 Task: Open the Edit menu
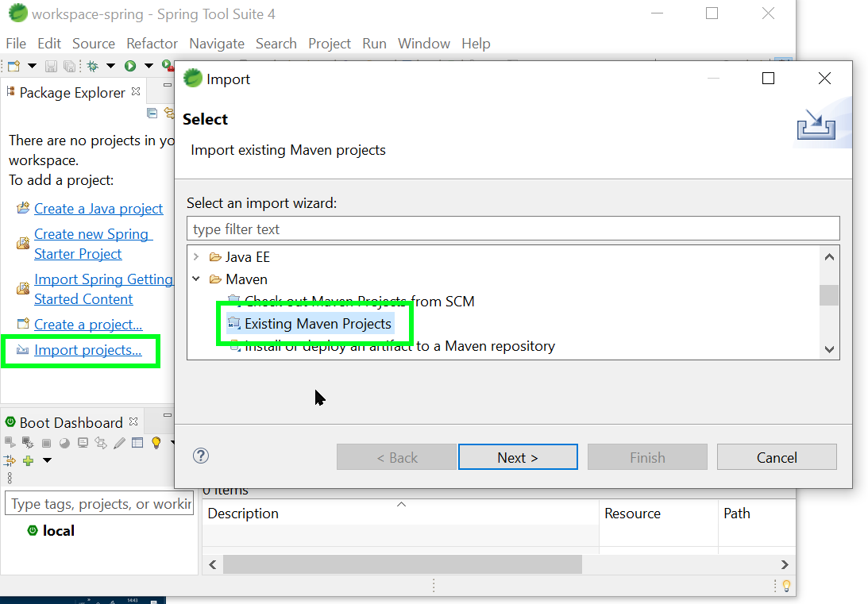click(x=49, y=43)
